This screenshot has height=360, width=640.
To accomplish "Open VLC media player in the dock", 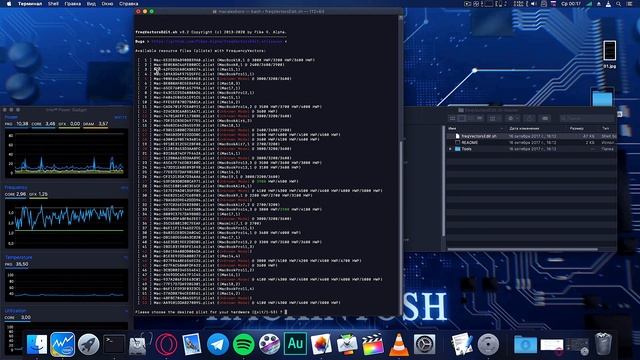I will pos(398,344).
